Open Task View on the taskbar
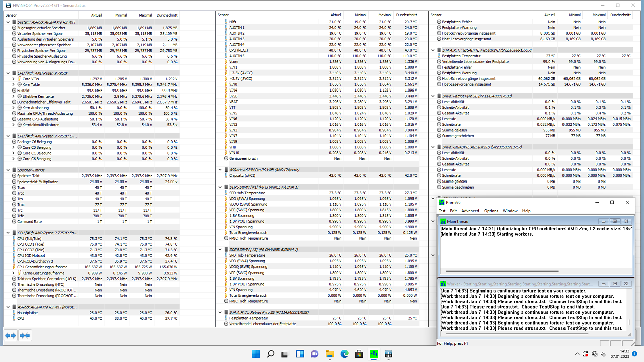 pyautogui.click(x=285, y=353)
